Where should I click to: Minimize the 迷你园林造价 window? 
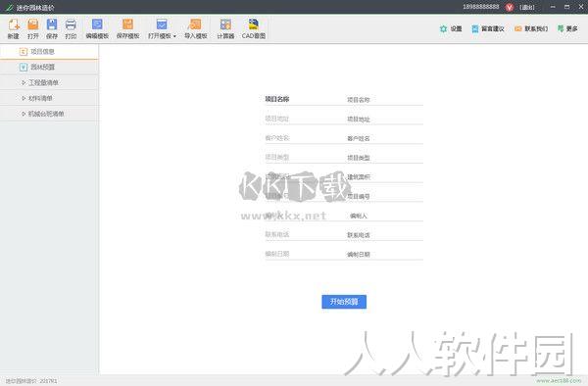[x=553, y=7]
